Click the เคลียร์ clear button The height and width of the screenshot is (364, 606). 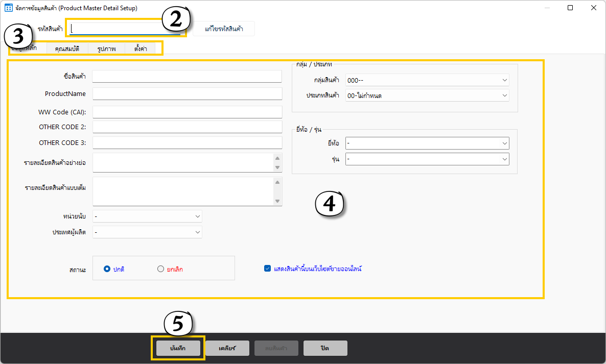227,348
